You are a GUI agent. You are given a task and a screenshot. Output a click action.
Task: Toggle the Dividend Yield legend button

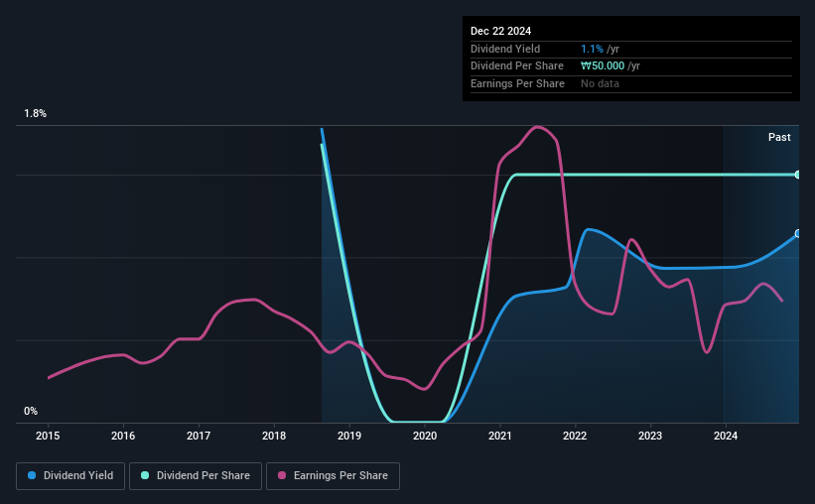[70, 475]
